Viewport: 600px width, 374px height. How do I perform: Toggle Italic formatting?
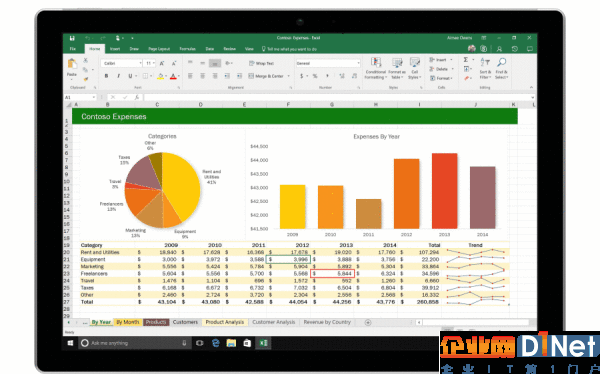coord(118,76)
